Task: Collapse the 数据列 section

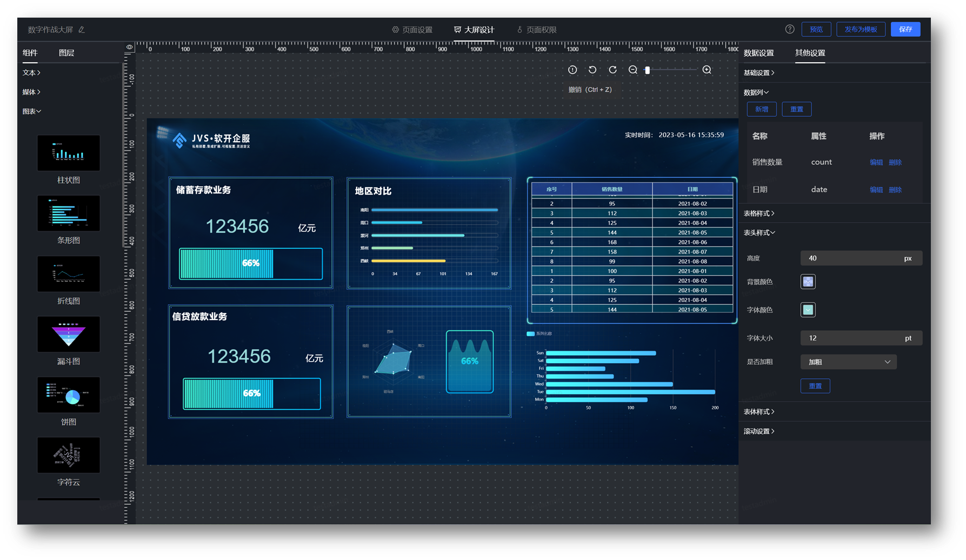Action: point(756,92)
